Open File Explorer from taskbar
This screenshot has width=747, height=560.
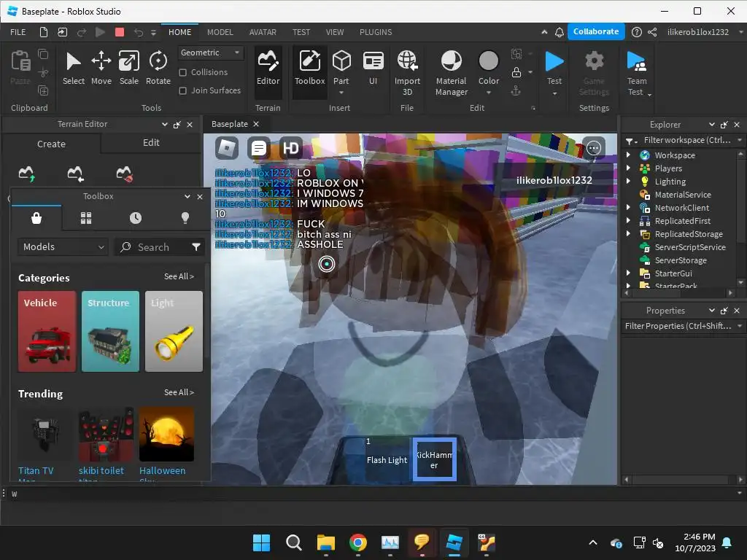click(326, 542)
